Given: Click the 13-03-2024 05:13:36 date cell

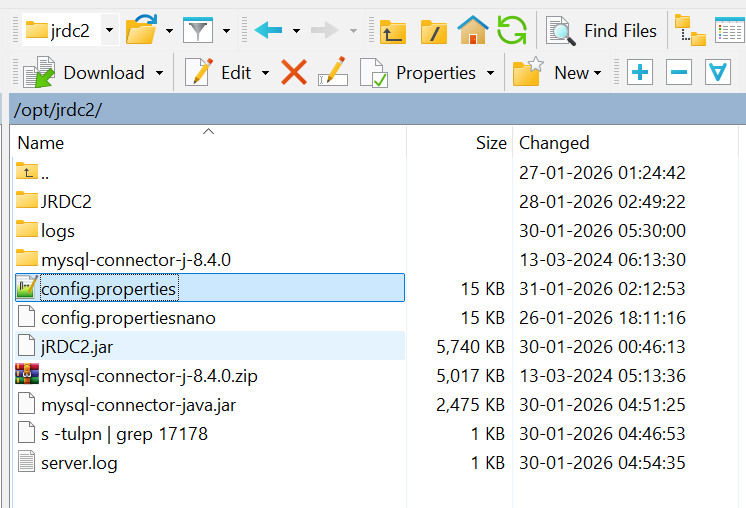Looking at the screenshot, I should [602, 376].
